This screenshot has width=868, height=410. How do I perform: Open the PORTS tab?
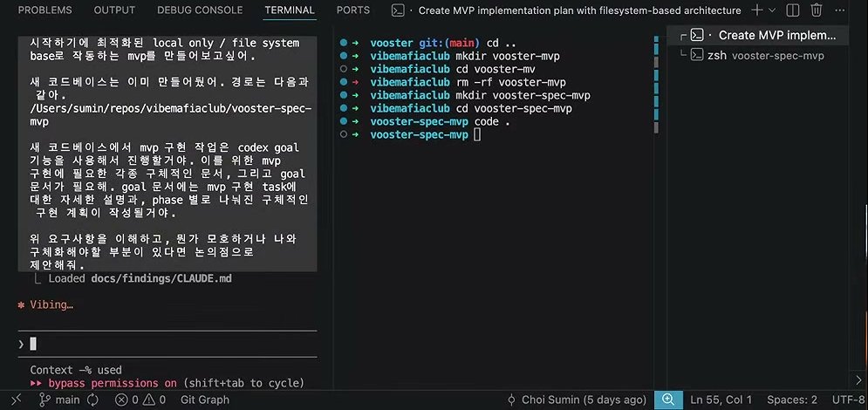pos(353,10)
